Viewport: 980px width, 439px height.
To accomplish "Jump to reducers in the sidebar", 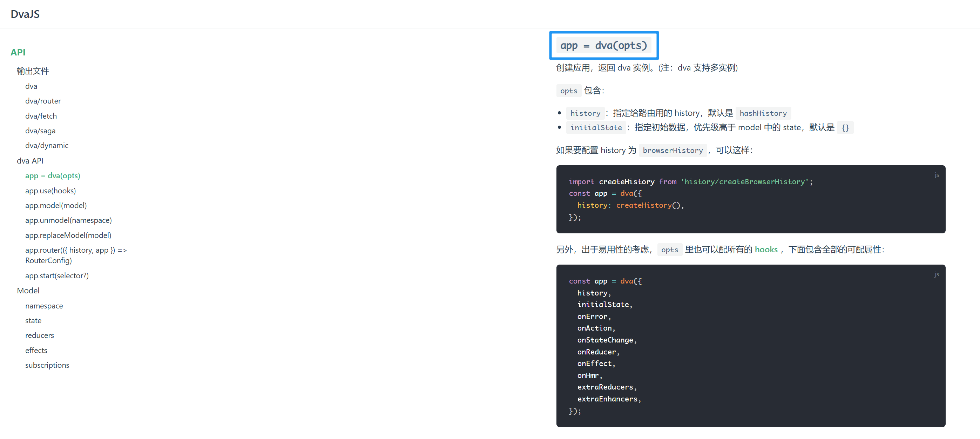I will pos(40,335).
